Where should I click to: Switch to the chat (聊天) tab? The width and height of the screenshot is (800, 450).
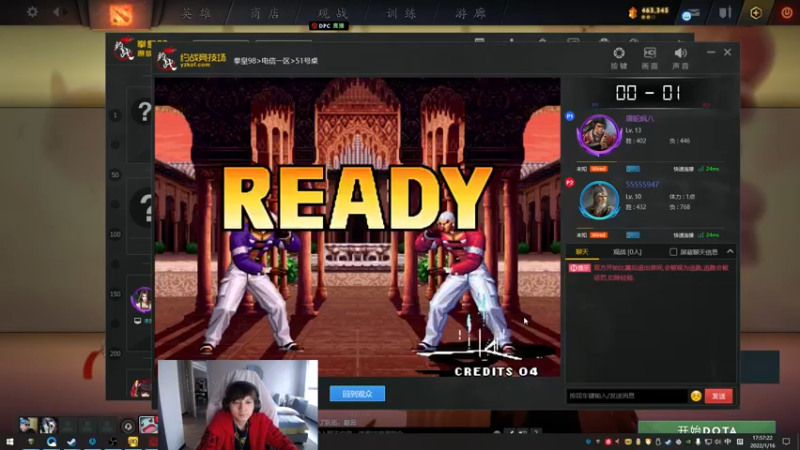pyautogui.click(x=582, y=252)
